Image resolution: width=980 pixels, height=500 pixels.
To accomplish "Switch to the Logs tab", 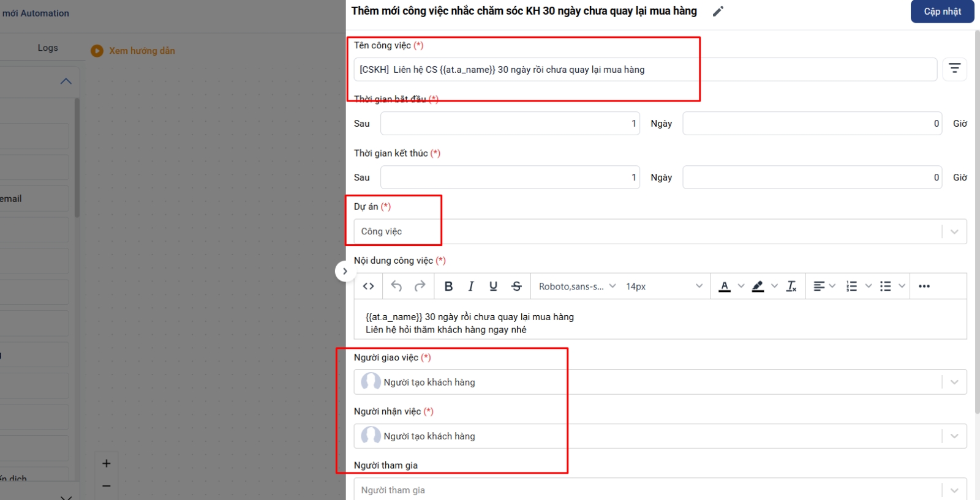I will click(48, 48).
